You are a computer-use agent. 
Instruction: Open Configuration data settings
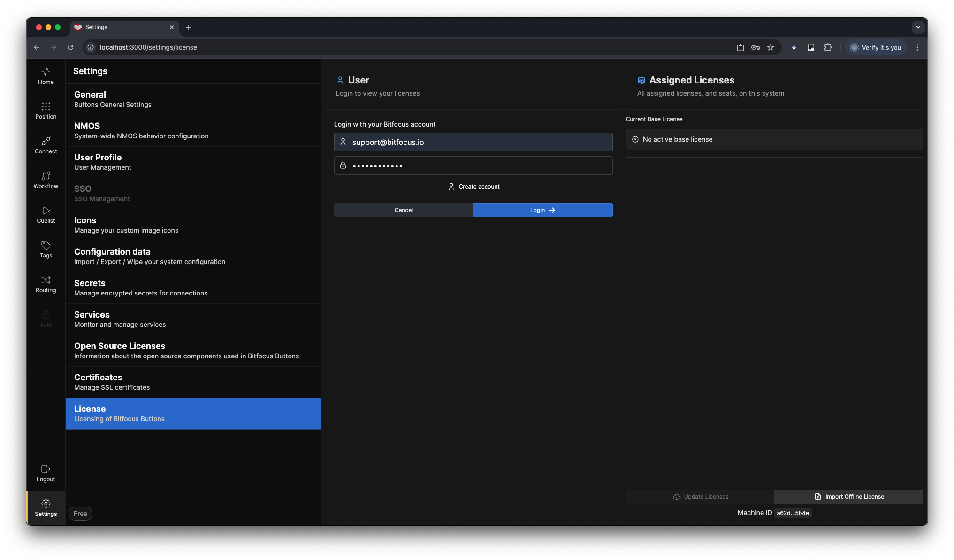click(x=193, y=257)
